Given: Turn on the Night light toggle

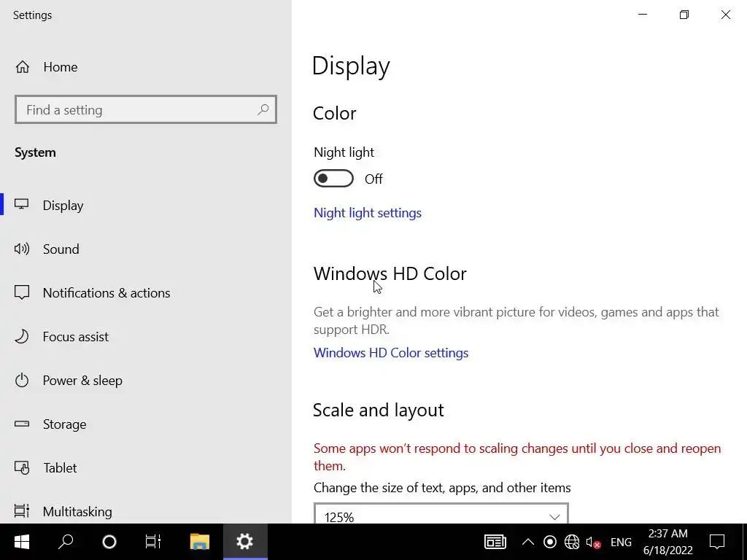Looking at the screenshot, I should point(333,179).
